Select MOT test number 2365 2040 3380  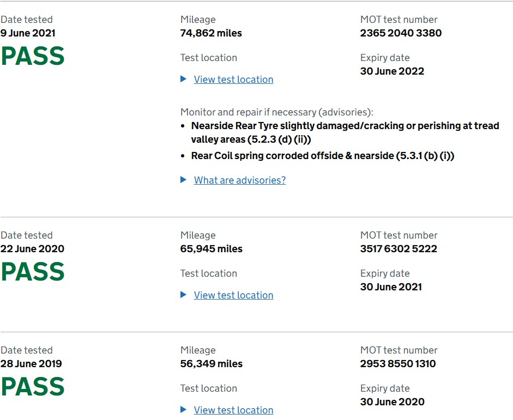point(401,33)
